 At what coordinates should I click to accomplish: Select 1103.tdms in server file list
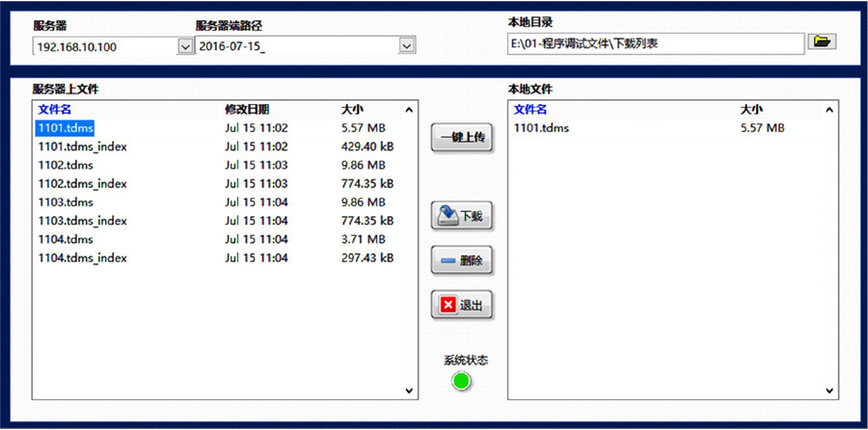(x=66, y=202)
